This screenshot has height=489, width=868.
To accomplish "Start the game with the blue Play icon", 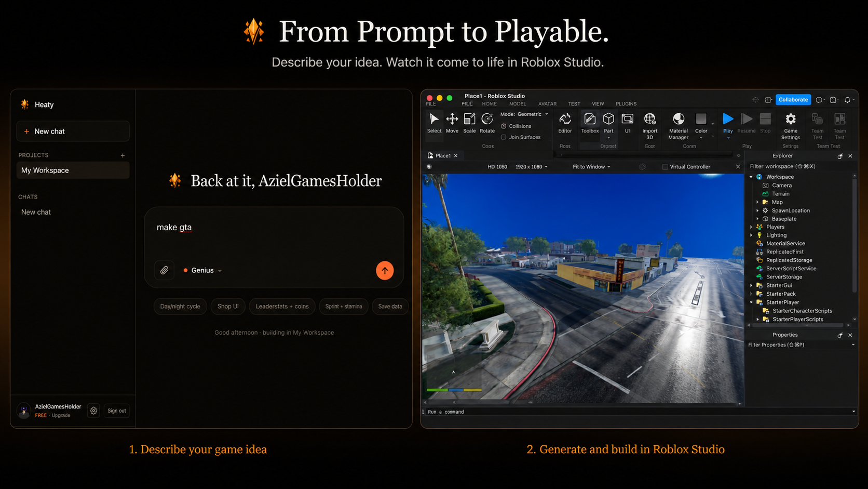I will [x=728, y=119].
